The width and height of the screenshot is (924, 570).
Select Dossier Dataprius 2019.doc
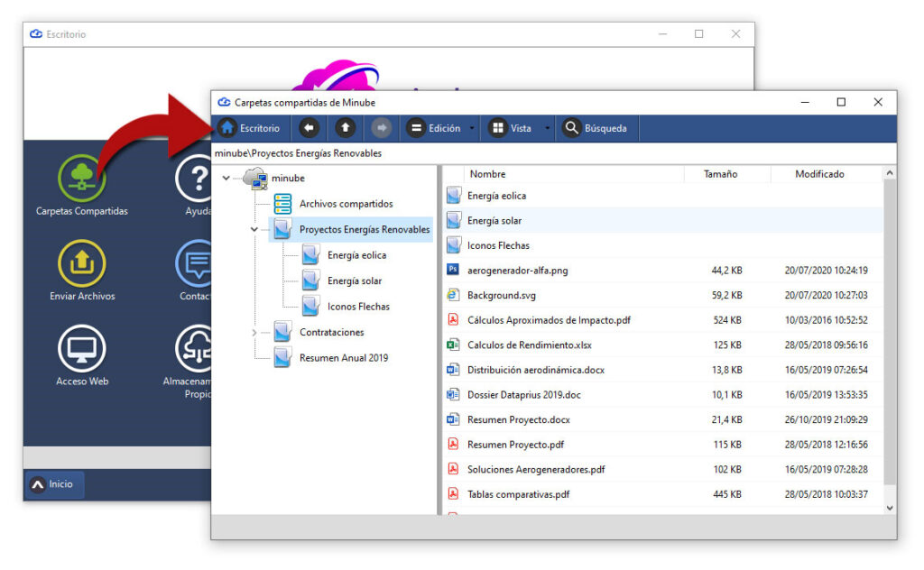tap(663, 394)
